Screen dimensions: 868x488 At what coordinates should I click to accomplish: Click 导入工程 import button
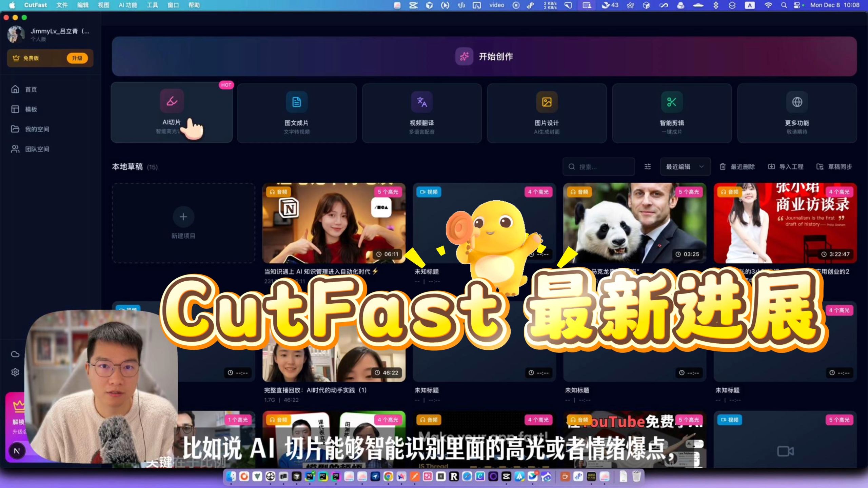pyautogui.click(x=786, y=167)
